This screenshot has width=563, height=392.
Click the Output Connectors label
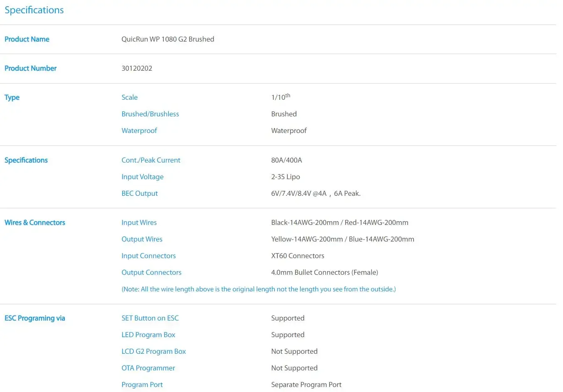pos(151,272)
